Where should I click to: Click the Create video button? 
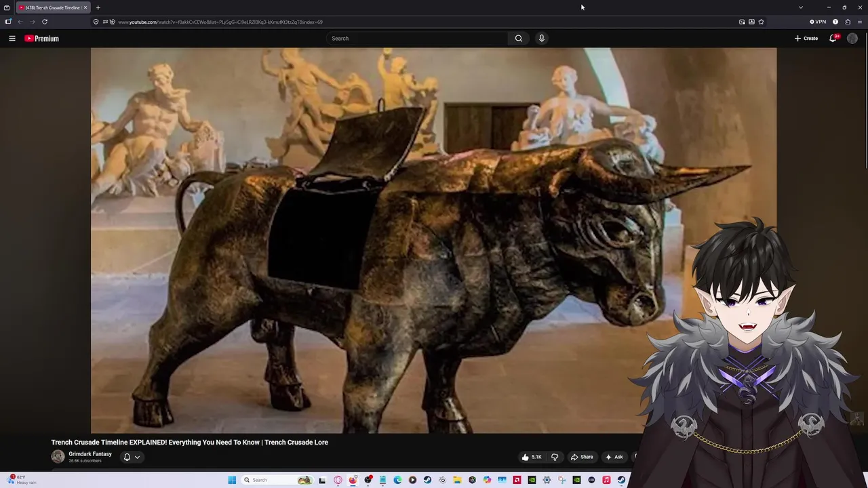(806, 39)
